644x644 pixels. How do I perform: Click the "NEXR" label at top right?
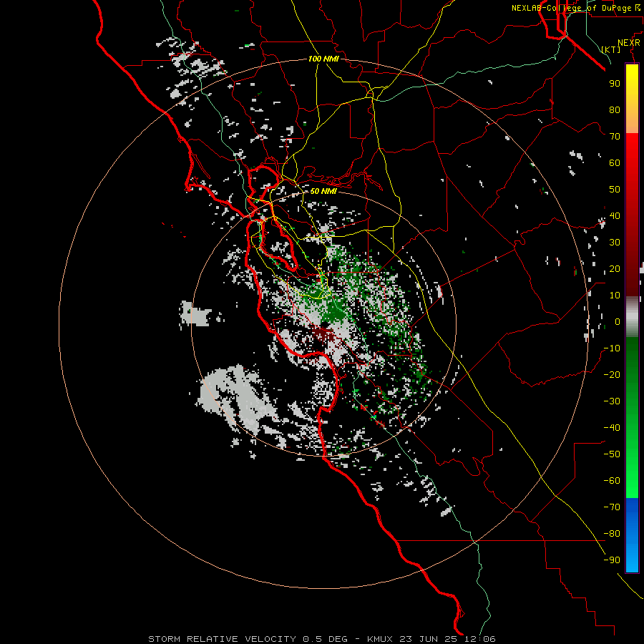(x=629, y=42)
